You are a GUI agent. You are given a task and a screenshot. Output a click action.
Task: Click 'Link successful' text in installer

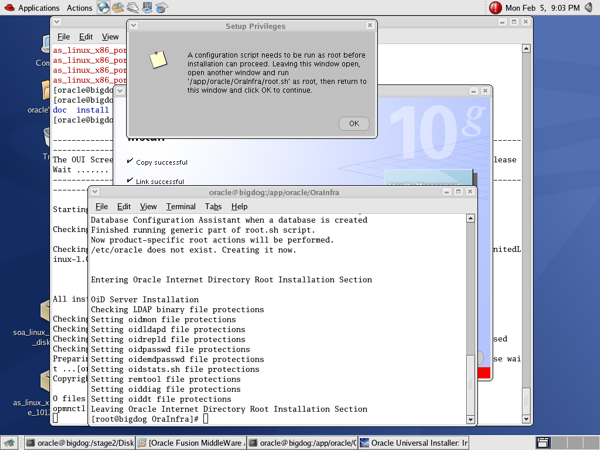160,181
